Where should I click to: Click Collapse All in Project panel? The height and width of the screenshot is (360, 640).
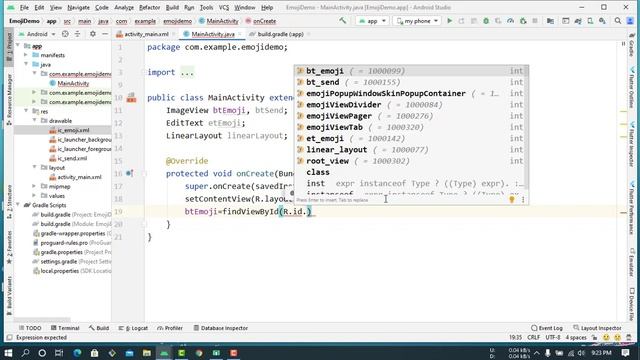tap(78, 34)
